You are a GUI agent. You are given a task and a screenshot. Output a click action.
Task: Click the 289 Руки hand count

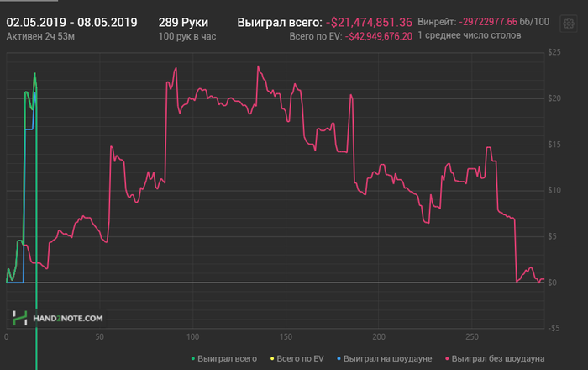point(183,23)
